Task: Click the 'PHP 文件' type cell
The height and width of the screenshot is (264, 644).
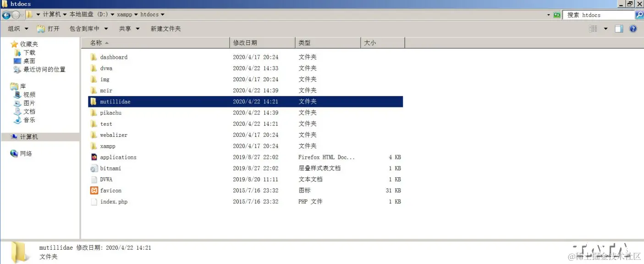Action: (x=310, y=202)
